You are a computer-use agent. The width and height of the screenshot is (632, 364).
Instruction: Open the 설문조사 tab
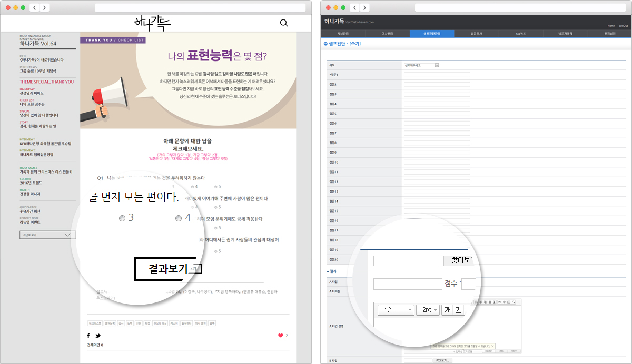[476, 34]
